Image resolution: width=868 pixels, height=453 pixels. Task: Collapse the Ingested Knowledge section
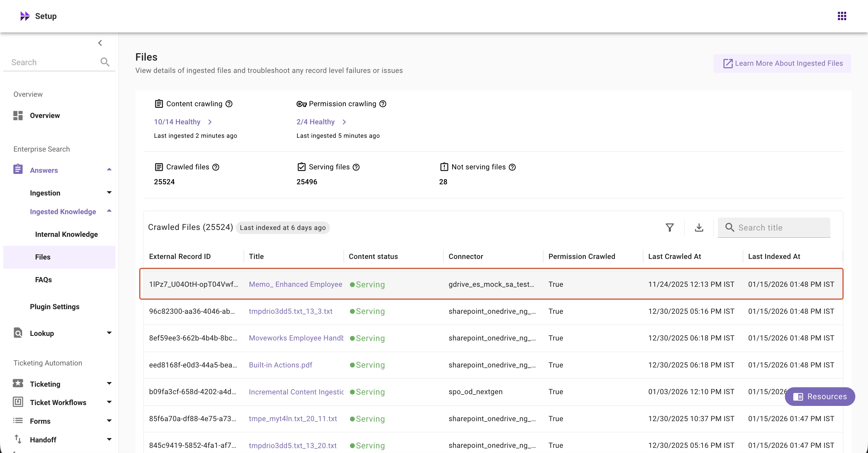(109, 211)
